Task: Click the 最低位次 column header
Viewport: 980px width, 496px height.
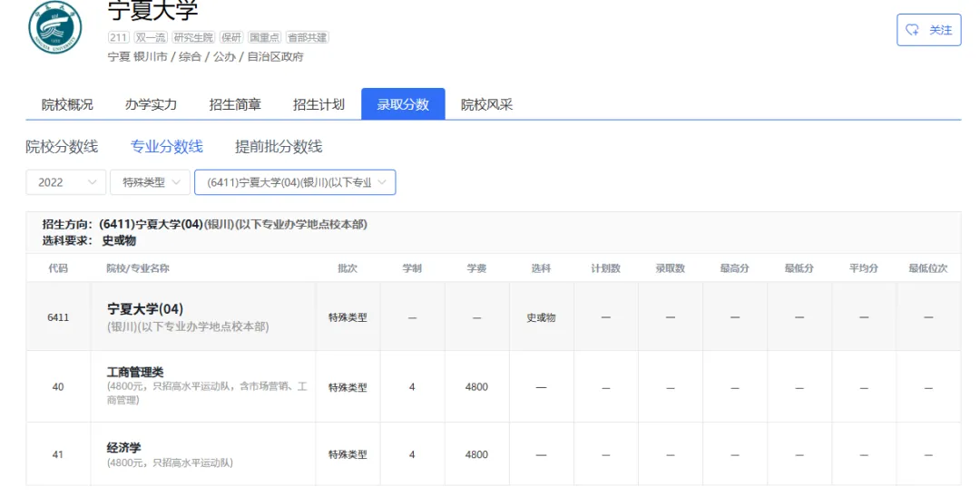Action: 928,268
